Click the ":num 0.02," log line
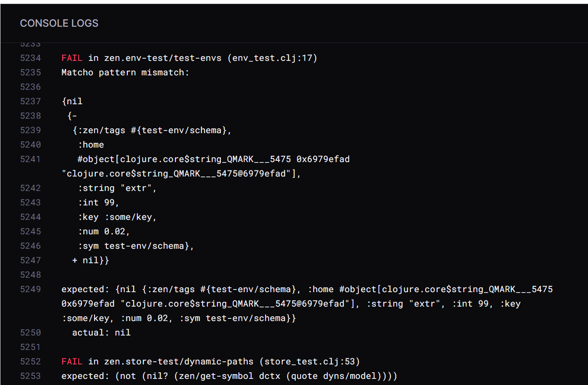This screenshot has height=385, width=588. (x=104, y=231)
